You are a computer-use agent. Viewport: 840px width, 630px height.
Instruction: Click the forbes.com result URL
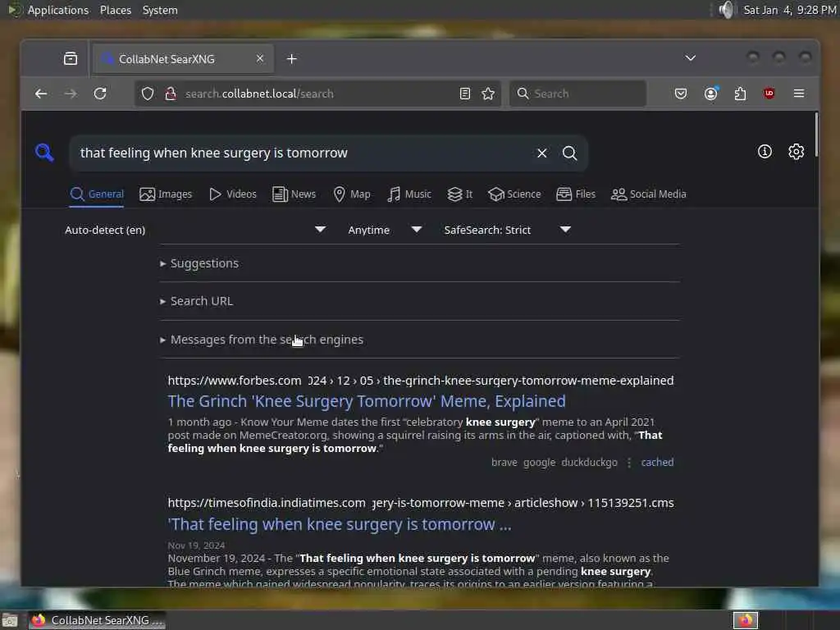click(x=421, y=381)
